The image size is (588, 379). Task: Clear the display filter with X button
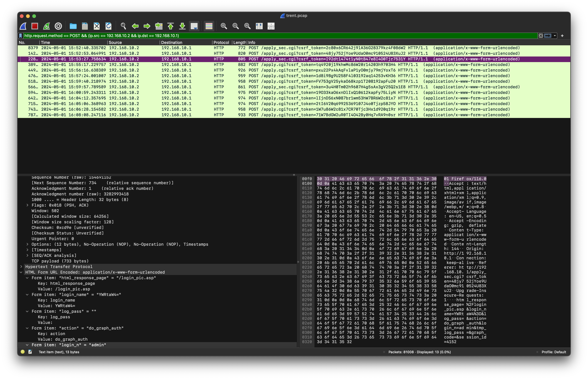[541, 36]
